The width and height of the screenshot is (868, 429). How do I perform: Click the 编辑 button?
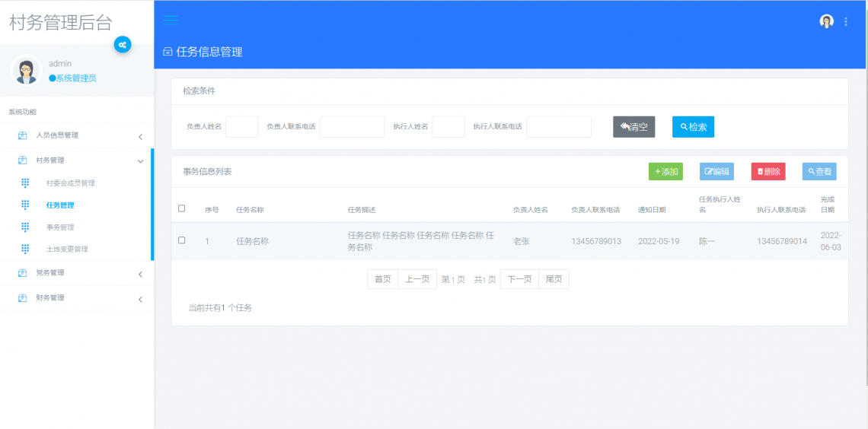click(717, 171)
